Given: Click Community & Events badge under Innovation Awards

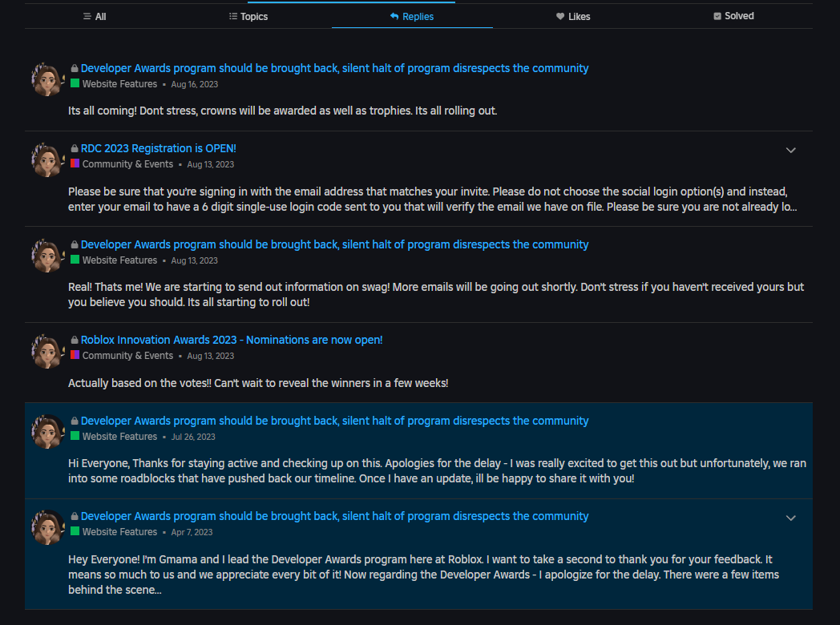Looking at the screenshot, I should (x=127, y=356).
